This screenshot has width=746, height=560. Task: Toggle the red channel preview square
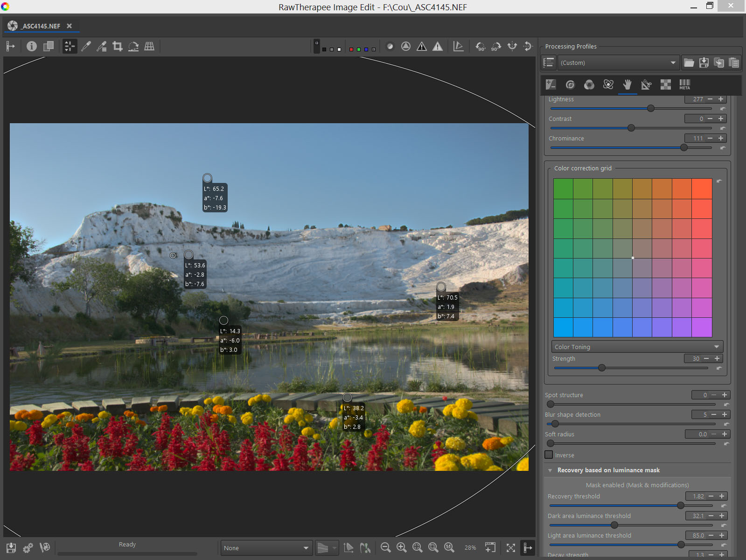[351, 49]
